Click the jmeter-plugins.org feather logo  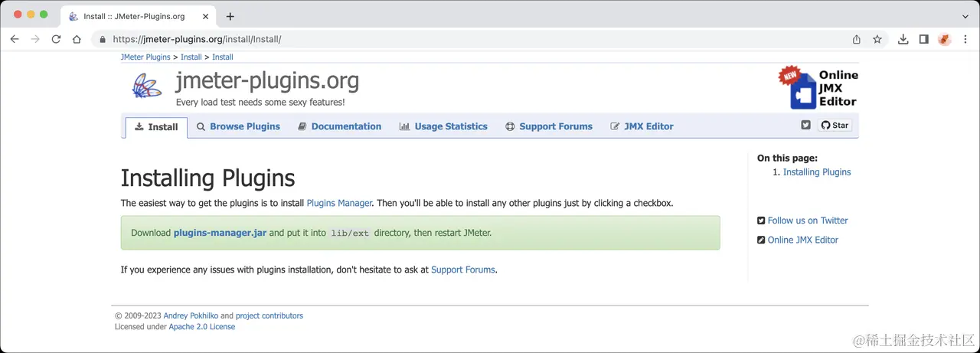[147, 87]
